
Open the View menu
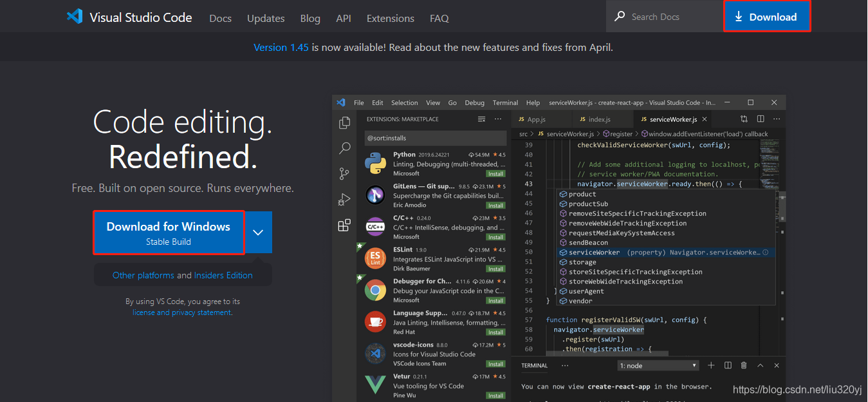[x=433, y=102]
